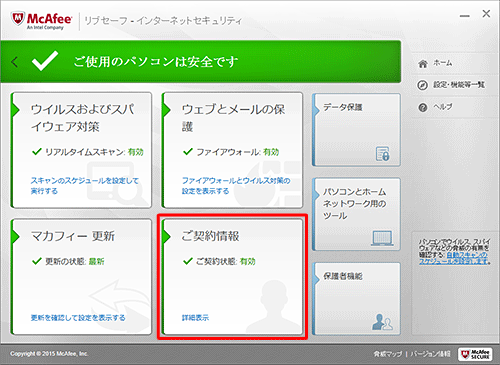Click the 保護者機能 tile label

(343, 276)
